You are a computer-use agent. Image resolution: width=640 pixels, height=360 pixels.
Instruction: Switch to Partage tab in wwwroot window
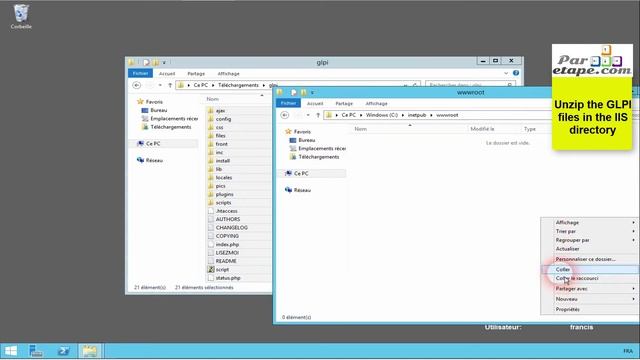(x=344, y=104)
